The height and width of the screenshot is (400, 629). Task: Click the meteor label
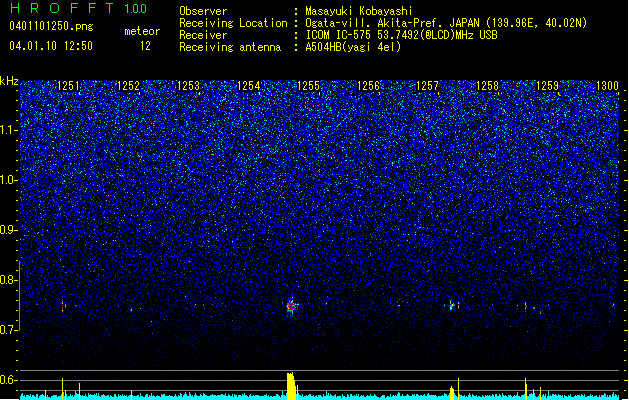142,31
